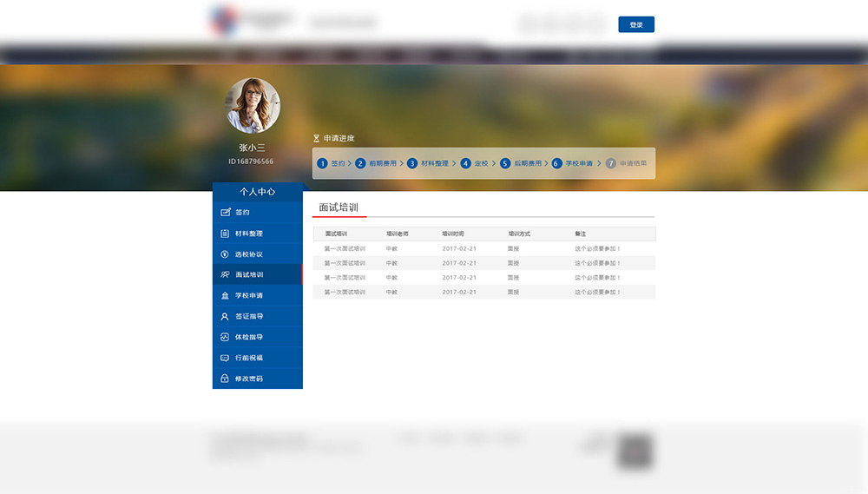
Task: Select the 选校协议 coin icon
Action: click(x=225, y=254)
